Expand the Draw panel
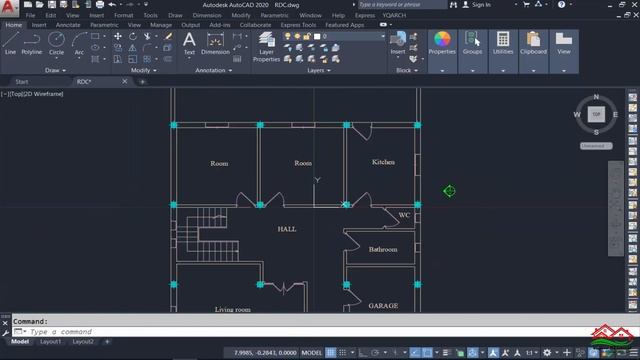Image resolution: width=640 pixels, height=360 pixels. pos(55,70)
